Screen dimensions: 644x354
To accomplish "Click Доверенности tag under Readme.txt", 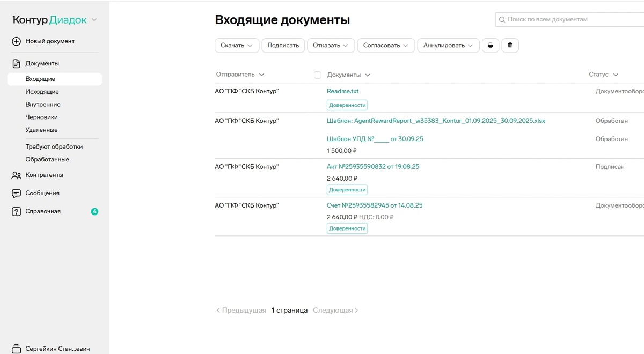I will click(347, 105).
